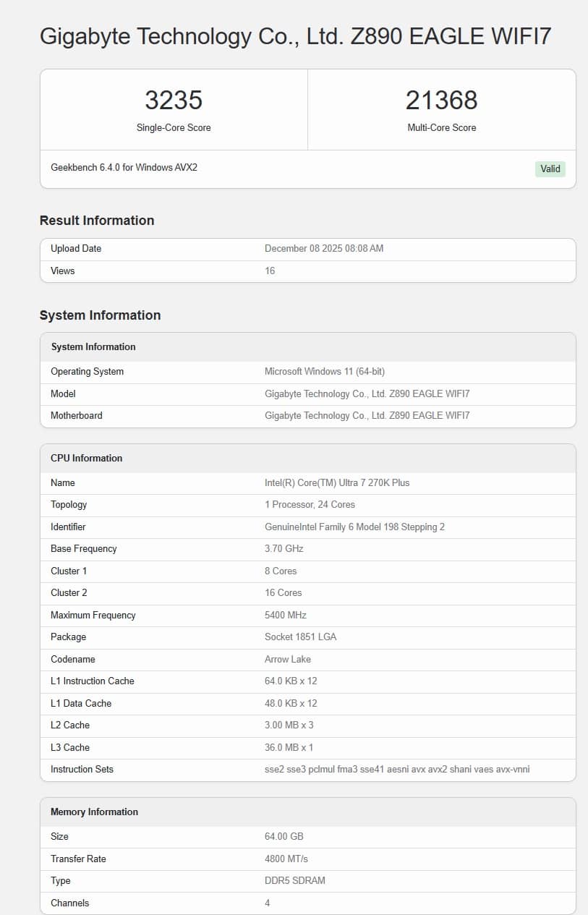588x915 pixels.
Task: Click the CPU Information table header
Action: [87, 458]
